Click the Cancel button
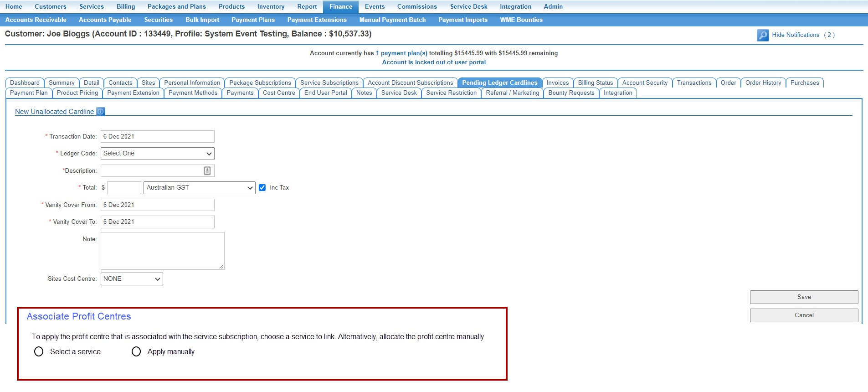The image size is (868, 392). click(804, 315)
